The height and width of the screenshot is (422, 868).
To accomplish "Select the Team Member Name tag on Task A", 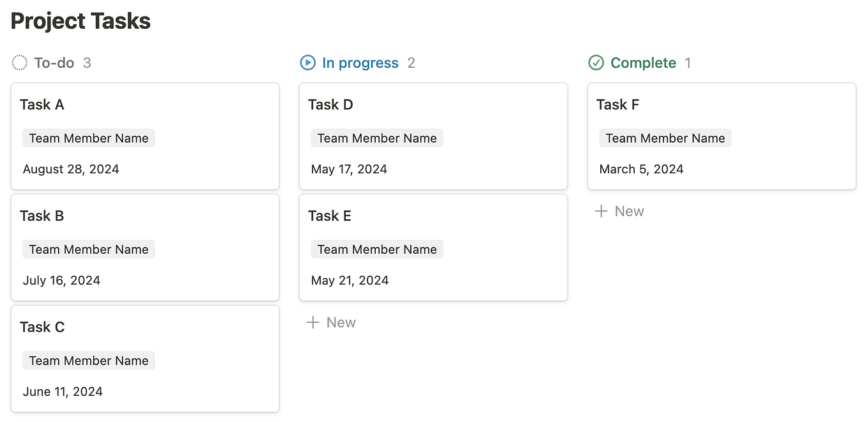I will pos(88,137).
